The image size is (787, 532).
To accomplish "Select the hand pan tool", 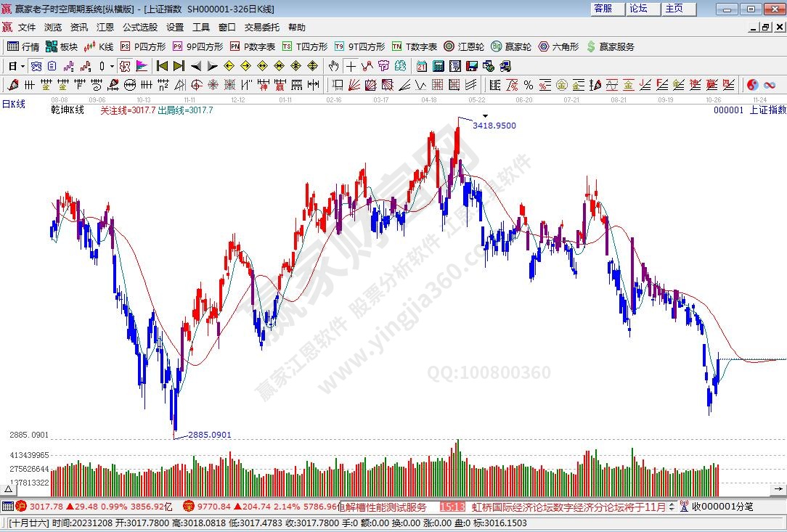I will click(333, 66).
